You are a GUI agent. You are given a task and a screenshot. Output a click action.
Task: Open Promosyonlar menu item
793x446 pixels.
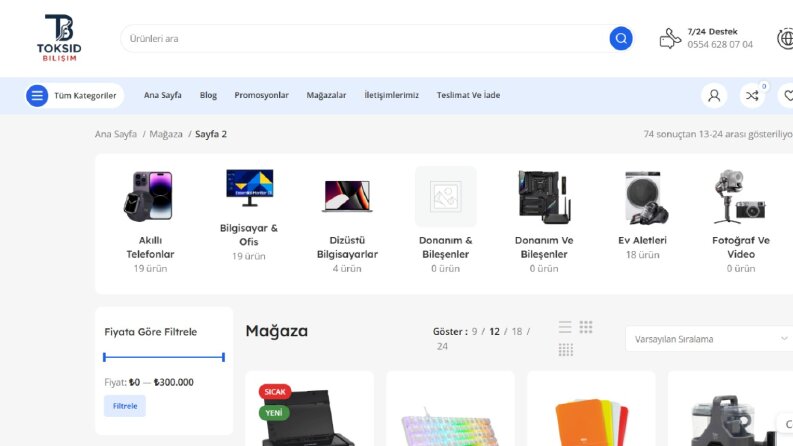click(261, 95)
